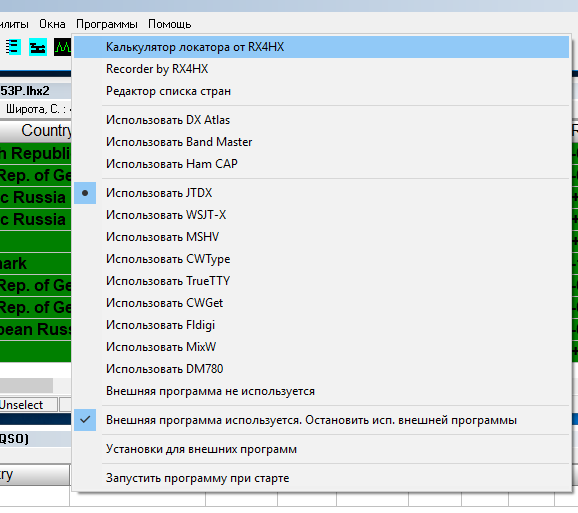The image size is (578, 513).
Task: Select Использовать CWGet option
Action: [x=321, y=303]
